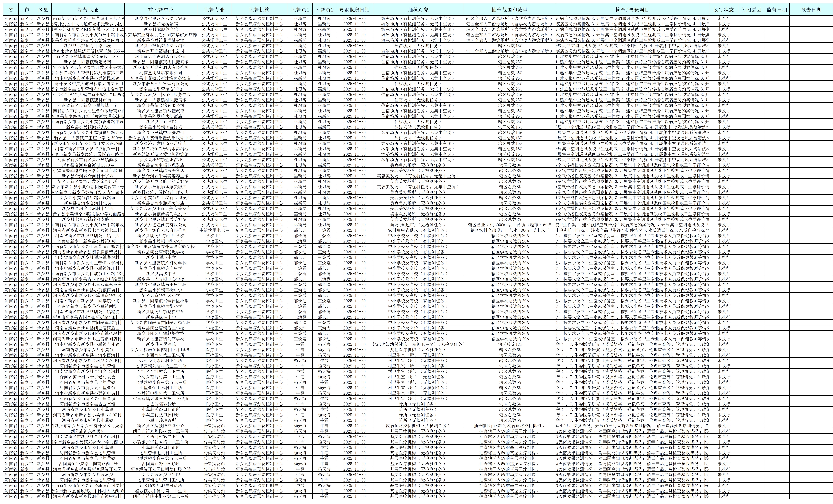Click address cell 新乡县小冀镇和谐大道东段 118号
The image size is (833, 504).
[x=88, y=56]
